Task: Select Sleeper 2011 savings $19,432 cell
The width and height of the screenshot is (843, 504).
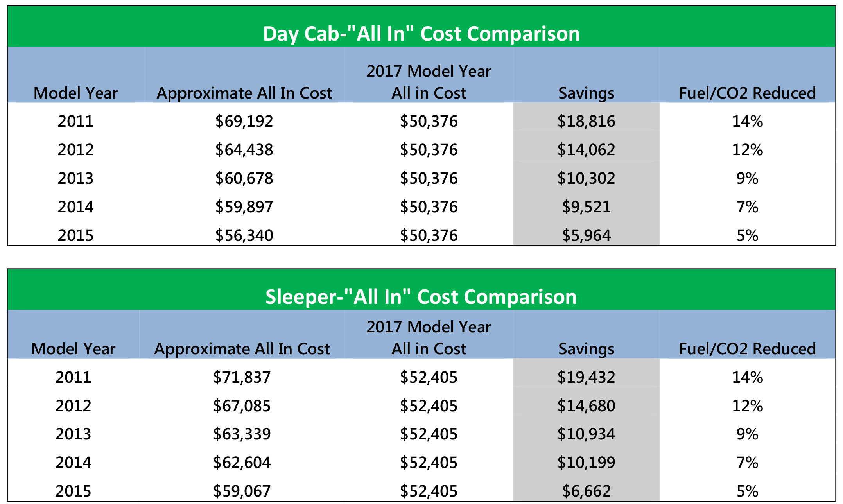Action: (x=586, y=377)
